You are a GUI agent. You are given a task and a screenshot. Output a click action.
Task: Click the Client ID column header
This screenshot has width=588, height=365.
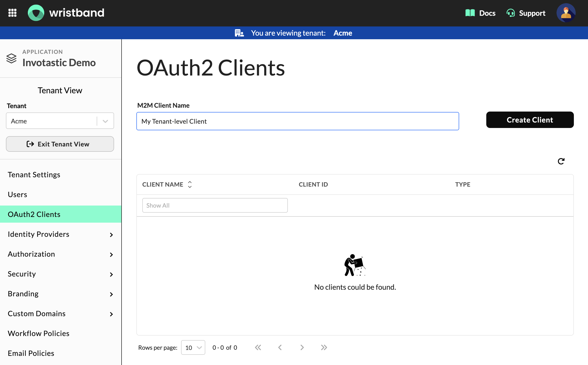click(313, 184)
